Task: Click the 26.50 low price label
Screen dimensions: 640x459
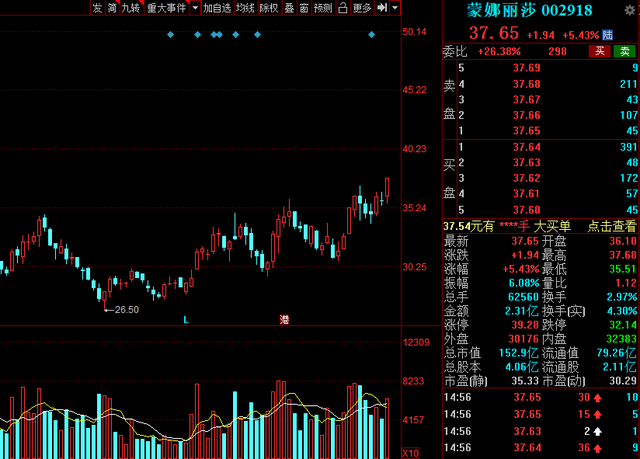Action: [x=127, y=310]
